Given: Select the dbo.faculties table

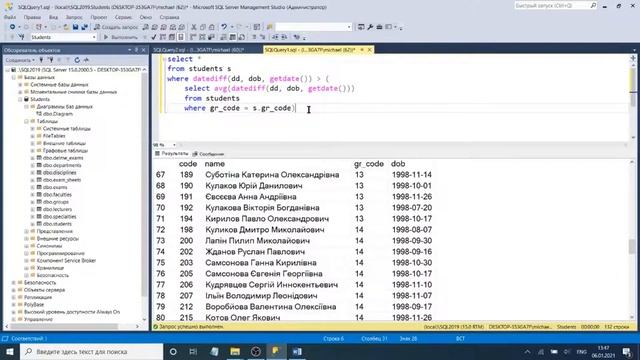Looking at the screenshot, I should 57,195.
